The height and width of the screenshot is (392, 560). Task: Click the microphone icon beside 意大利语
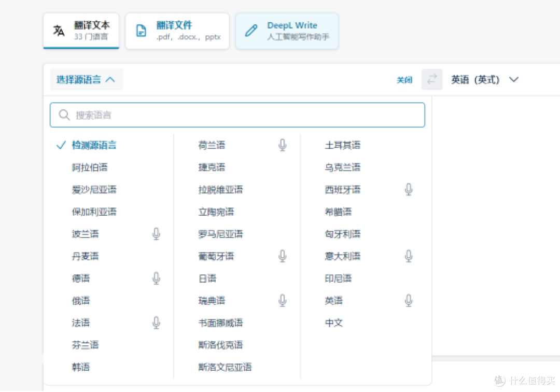(409, 256)
